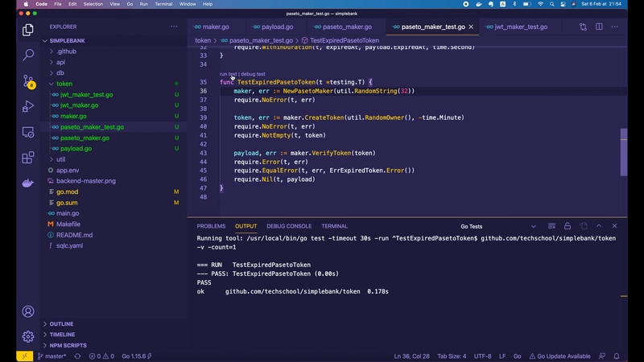Maximize the output panel size
The image size is (644, 362).
click(x=600, y=226)
